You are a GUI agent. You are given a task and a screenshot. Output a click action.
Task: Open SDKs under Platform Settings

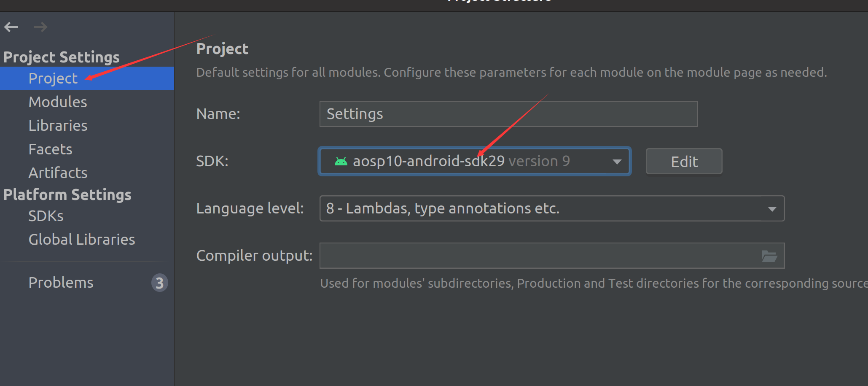pos(46,216)
